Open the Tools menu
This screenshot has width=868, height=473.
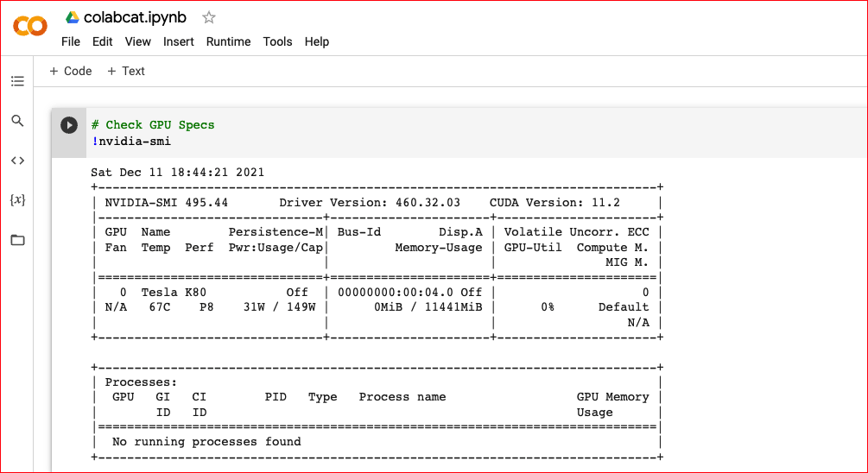(277, 41)
